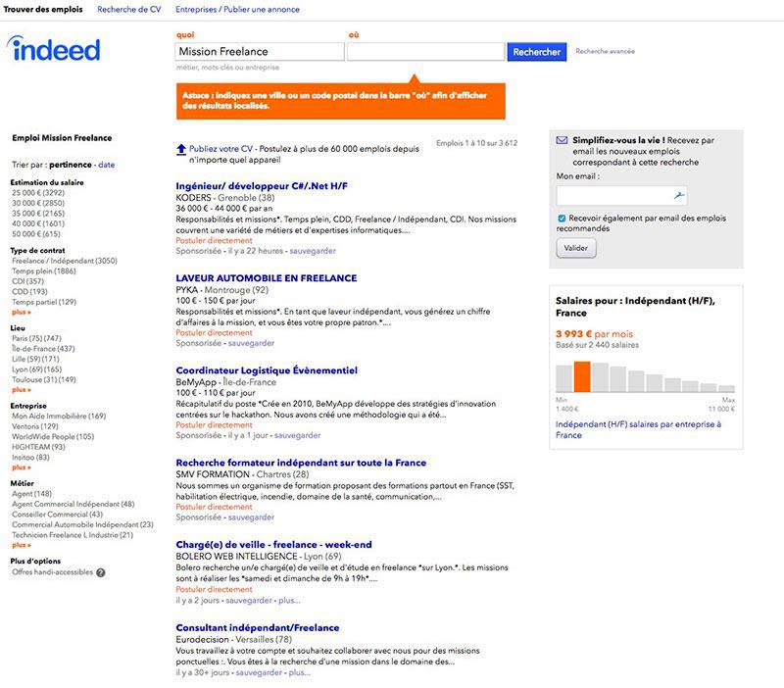Open Recherche formateur indépendant sur toute la France
The height and width of the screenshot is (688, 784).
coord(301,463)
